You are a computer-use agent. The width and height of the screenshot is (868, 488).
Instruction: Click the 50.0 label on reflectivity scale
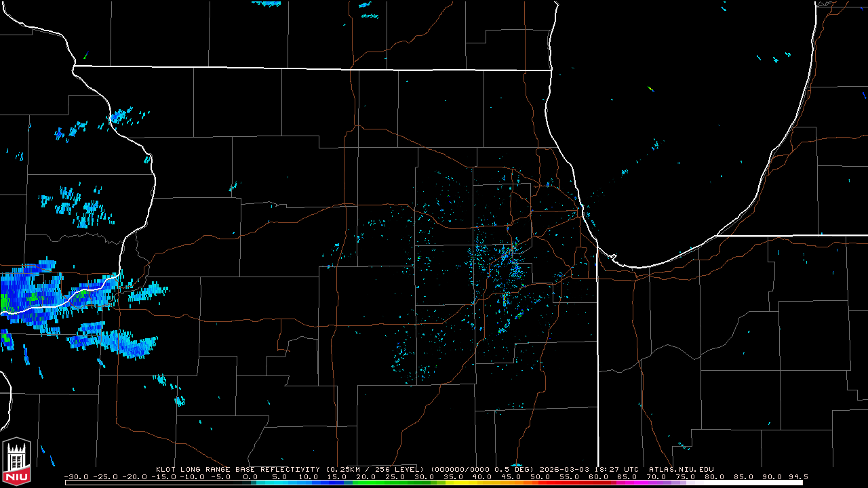point(540,476)
